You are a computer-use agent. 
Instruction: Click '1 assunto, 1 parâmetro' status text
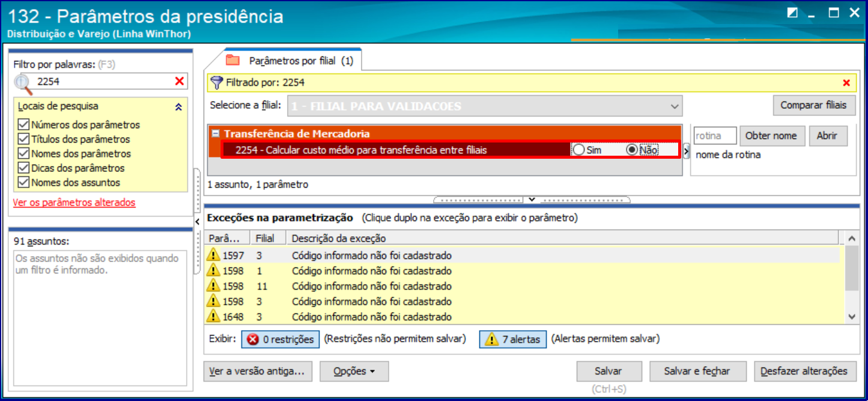[x=258, y=185]
